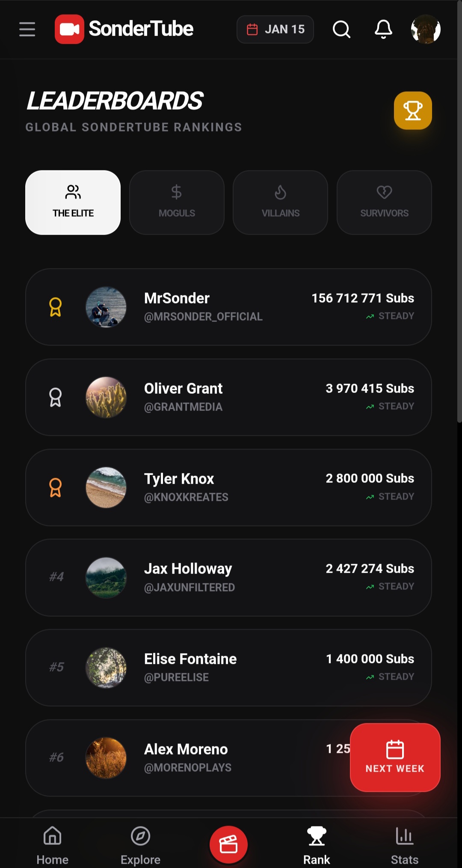Click the SonderTube logo icon
The height and width of the screenshot is (868, 462).
[x=69, y=30]
